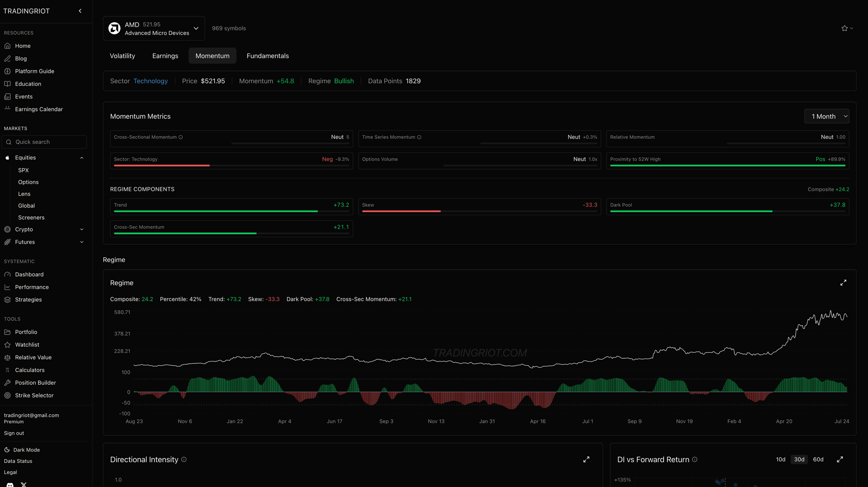This screenshot has height=487, width=868.
Task: Click the Proximity to 52W High metric
Action: 728,161
